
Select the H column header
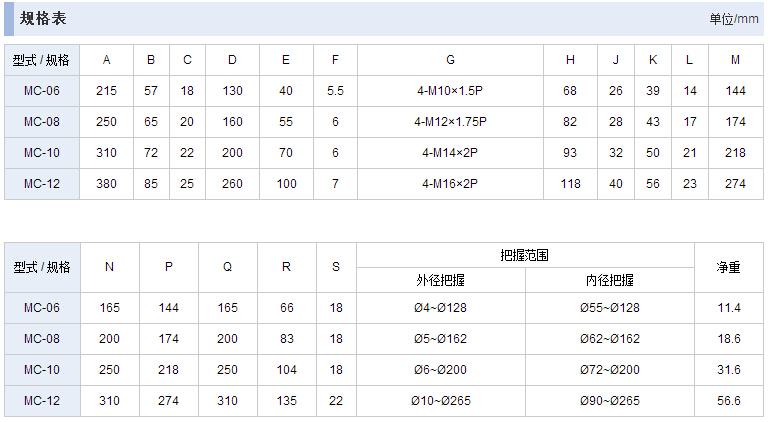[570, 60]
